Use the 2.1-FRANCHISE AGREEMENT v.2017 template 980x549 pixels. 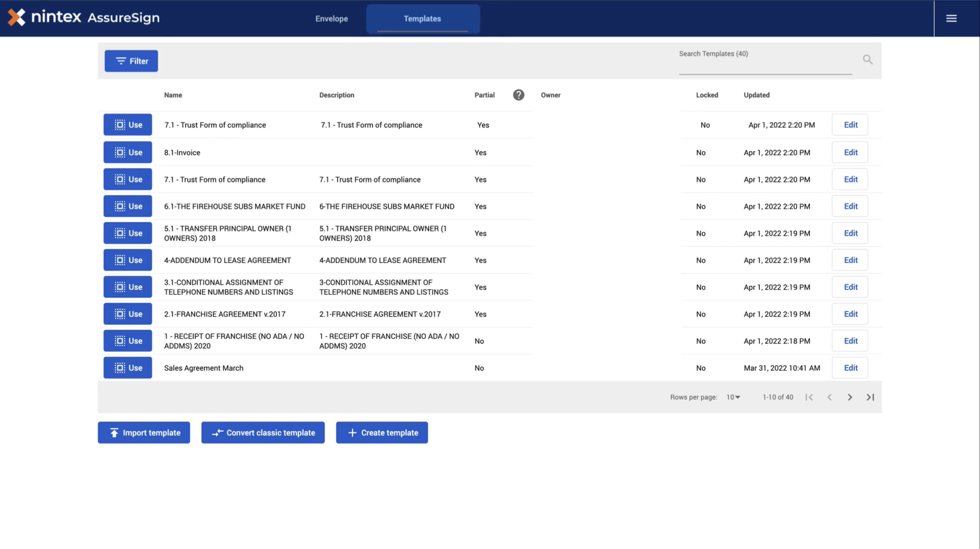click(128, 314)
